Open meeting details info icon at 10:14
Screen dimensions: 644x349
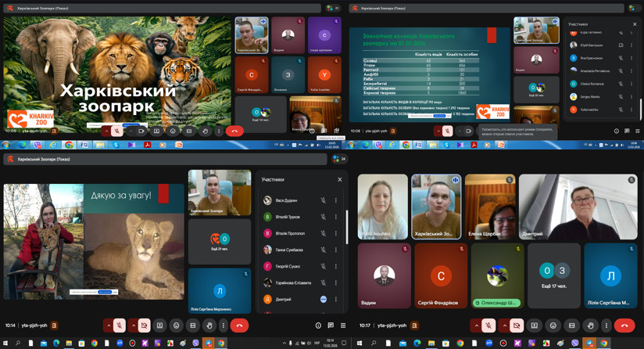coord(318,326)
